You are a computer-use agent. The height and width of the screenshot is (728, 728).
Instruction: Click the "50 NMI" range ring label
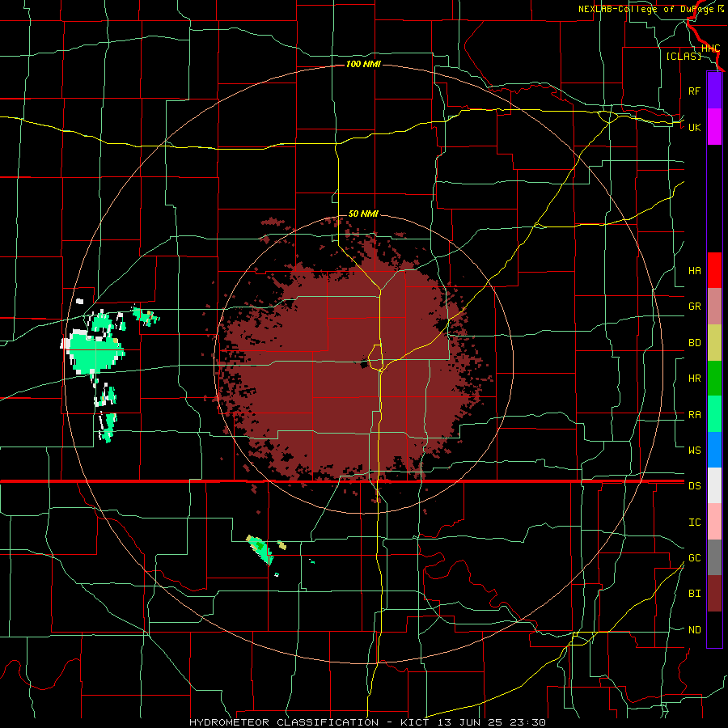[x=363, y=214]
